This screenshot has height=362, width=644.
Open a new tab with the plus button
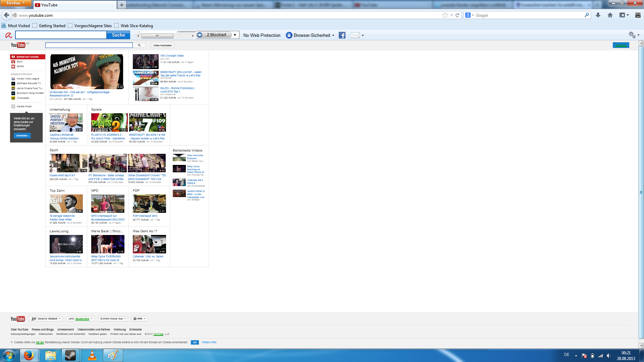(x=122, y=5)
